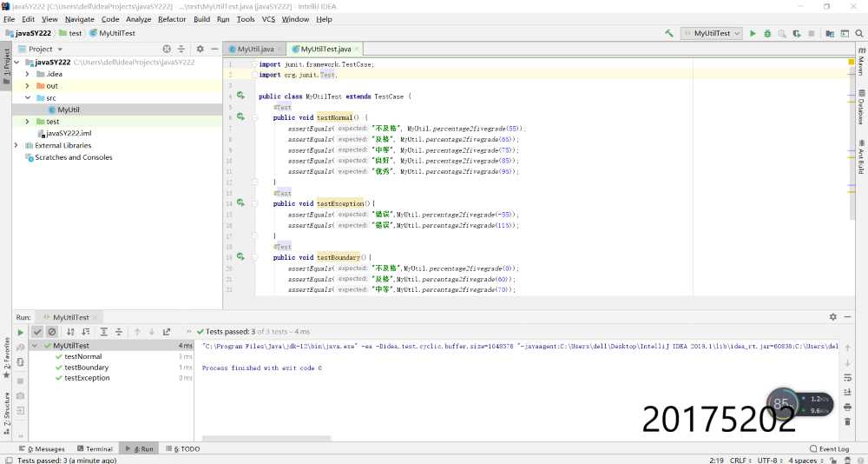868x464 pixels.
Task: Open the Terminal tool tab
Action: pyautogui.click(x=95, y=448)
